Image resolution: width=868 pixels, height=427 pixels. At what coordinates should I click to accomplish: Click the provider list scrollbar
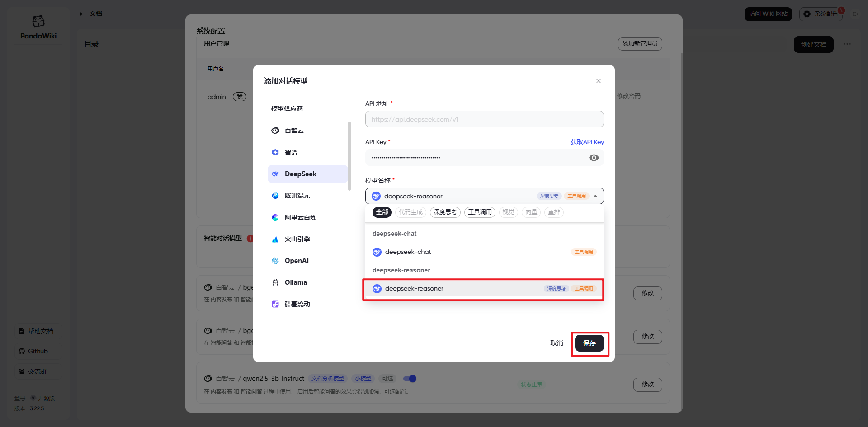(x=349, y=156)
